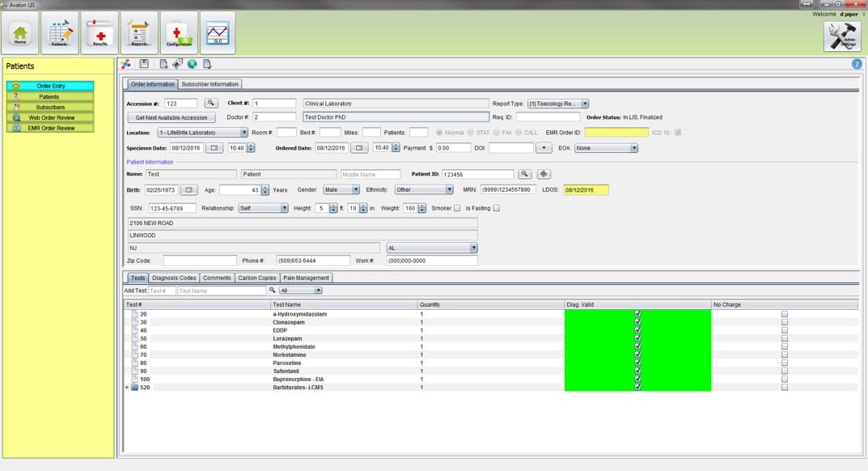Enable the Smoker checkbox
Viewport: 868px width, 471px height.
[x=457, y=208]
